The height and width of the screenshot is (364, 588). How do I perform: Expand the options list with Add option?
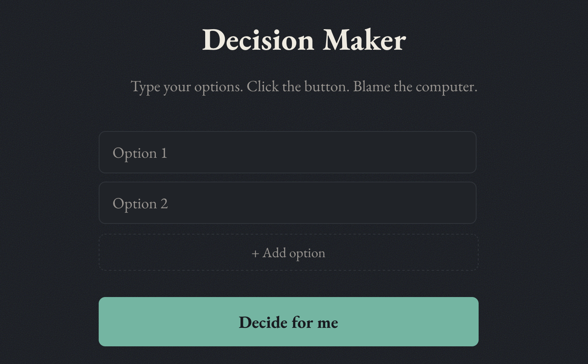[288, 252]
